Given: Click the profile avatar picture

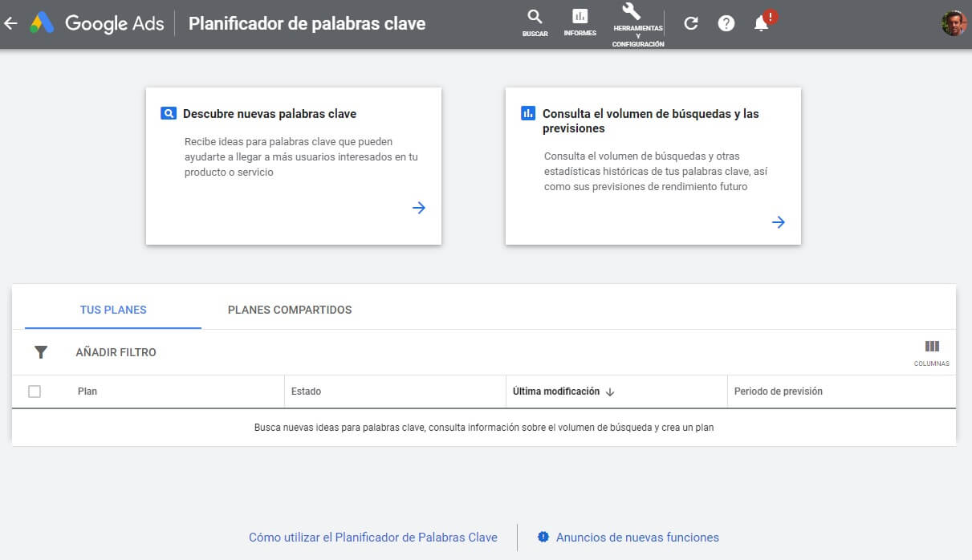Looking at the screenshot, I should (x=952, y=23).
